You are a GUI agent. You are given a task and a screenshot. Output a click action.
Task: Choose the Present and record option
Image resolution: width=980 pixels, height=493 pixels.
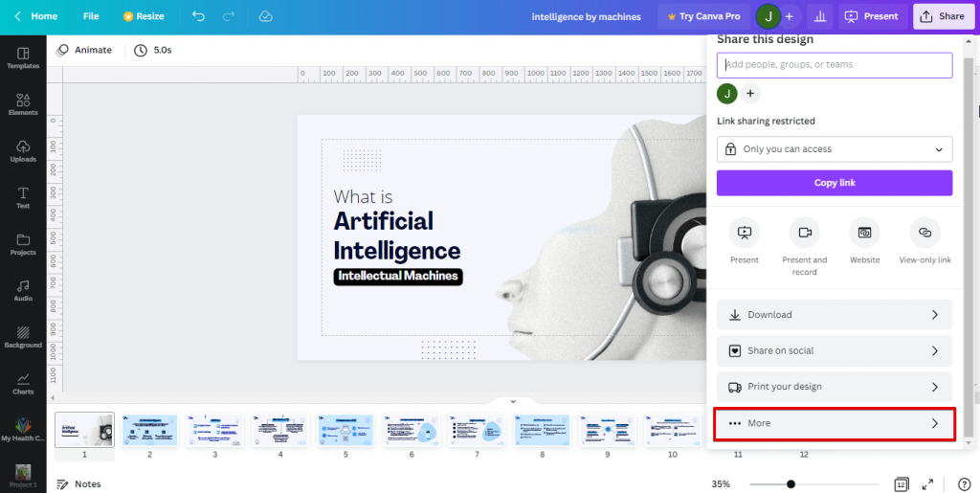pyautogui.click(x=804, y=233)
